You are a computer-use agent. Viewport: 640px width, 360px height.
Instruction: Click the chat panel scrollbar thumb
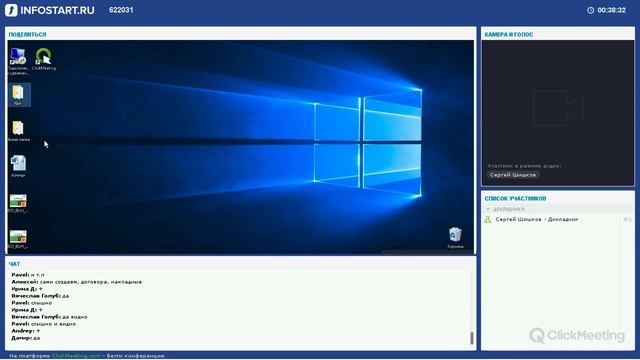[472, 338]
